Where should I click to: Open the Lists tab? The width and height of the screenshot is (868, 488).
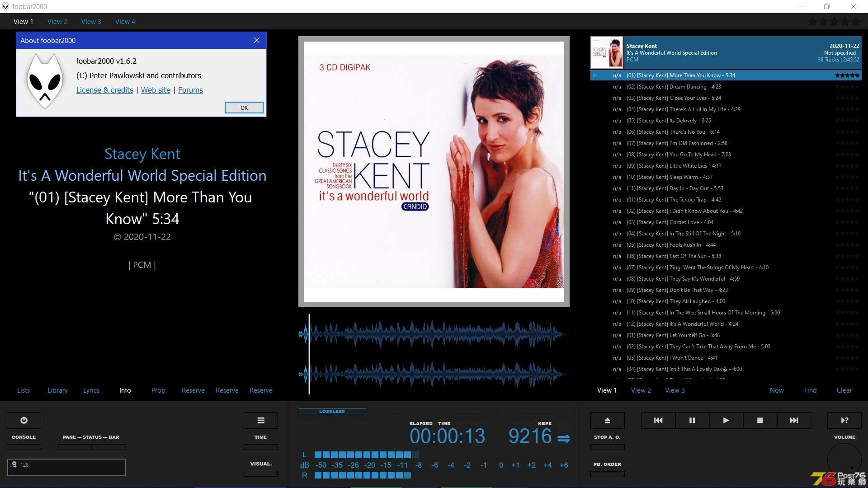(24, 390)
